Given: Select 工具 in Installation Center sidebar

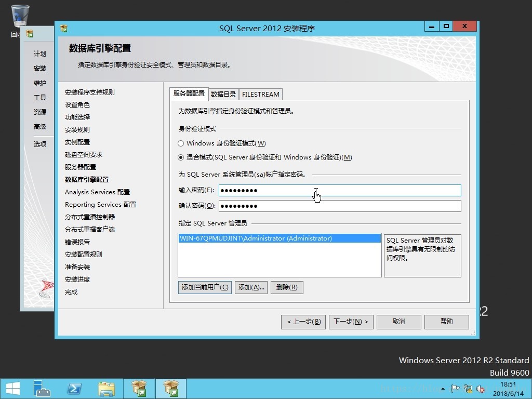Looking at the screenshot, I should coord(39,98).
